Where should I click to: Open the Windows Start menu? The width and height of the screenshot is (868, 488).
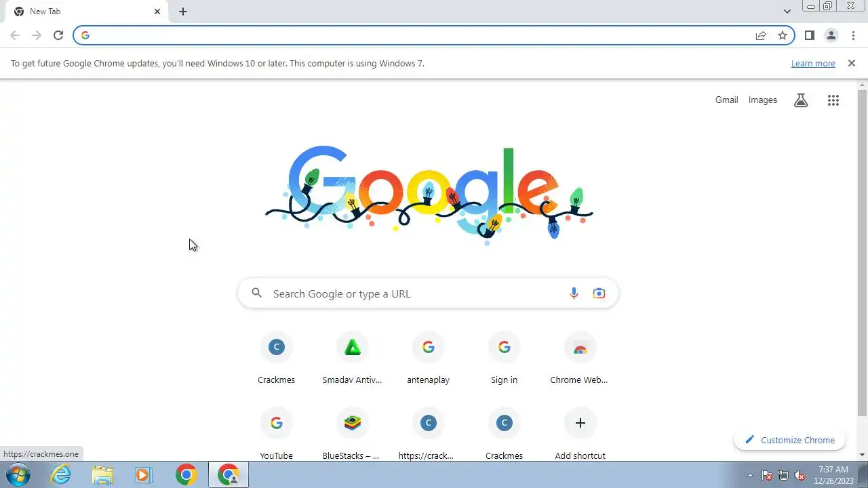click(x=18, y=474)
